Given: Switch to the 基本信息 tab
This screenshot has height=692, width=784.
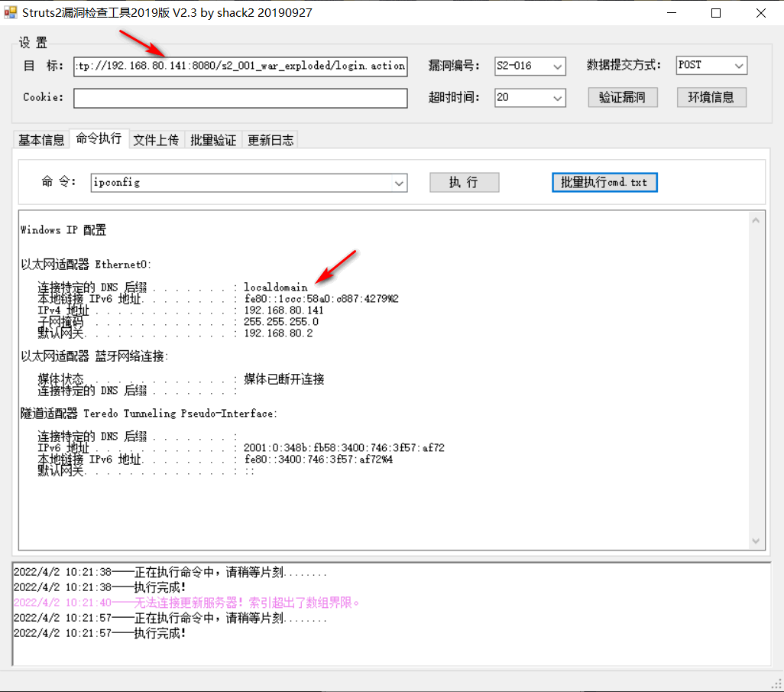Looking at the screenshot, I should pyautogui.click(x=41, y=140).
